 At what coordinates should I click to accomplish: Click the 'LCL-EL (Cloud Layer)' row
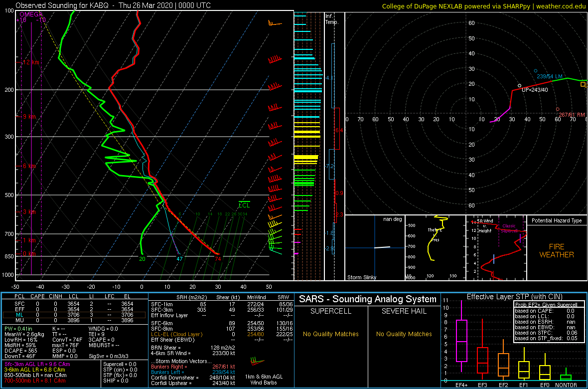[221, 334]
